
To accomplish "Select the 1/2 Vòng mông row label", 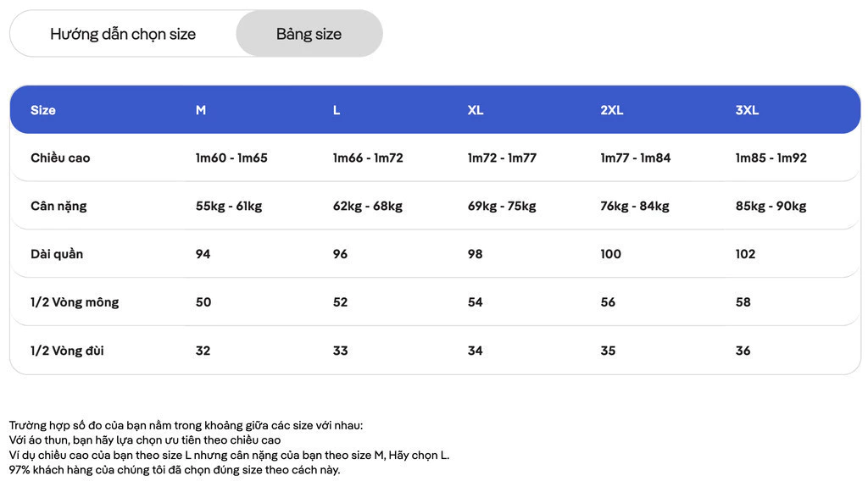I will 75,302.
